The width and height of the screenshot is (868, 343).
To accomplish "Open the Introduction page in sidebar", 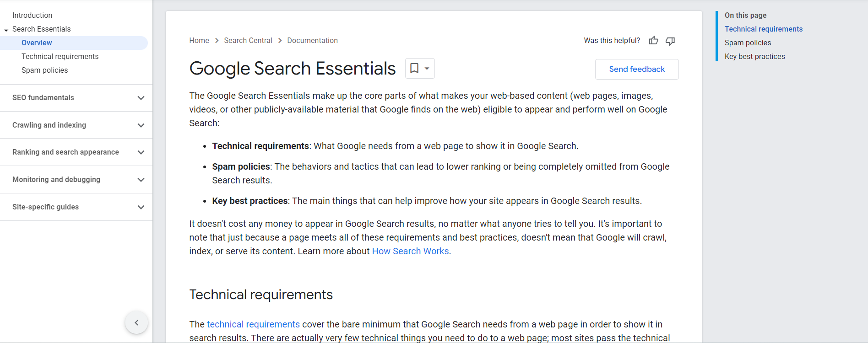I will (32, 16).
